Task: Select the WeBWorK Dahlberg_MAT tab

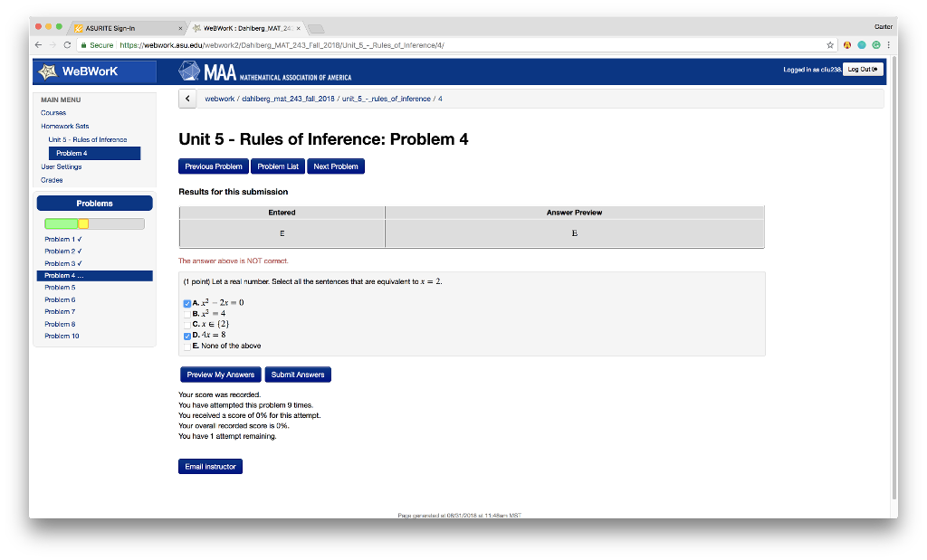Action: 246,28
